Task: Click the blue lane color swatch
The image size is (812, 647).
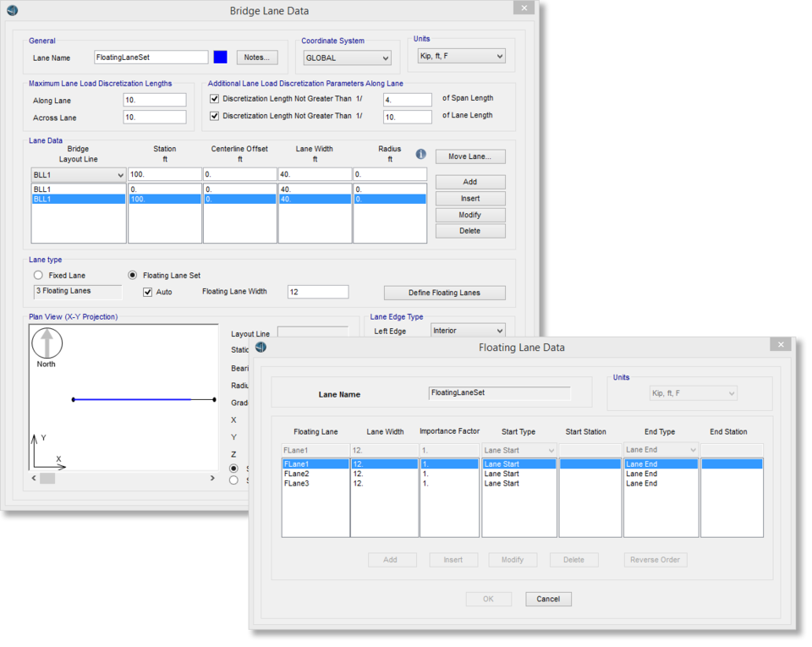Action: coord(221,58)
